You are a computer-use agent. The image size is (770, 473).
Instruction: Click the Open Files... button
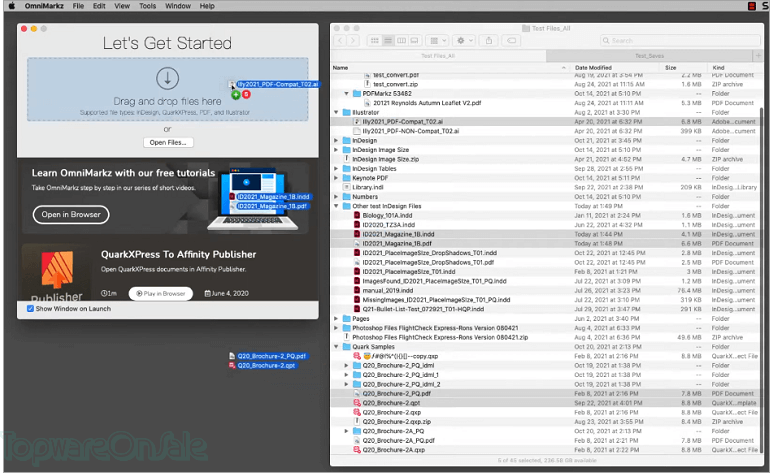tap(168, 142)
